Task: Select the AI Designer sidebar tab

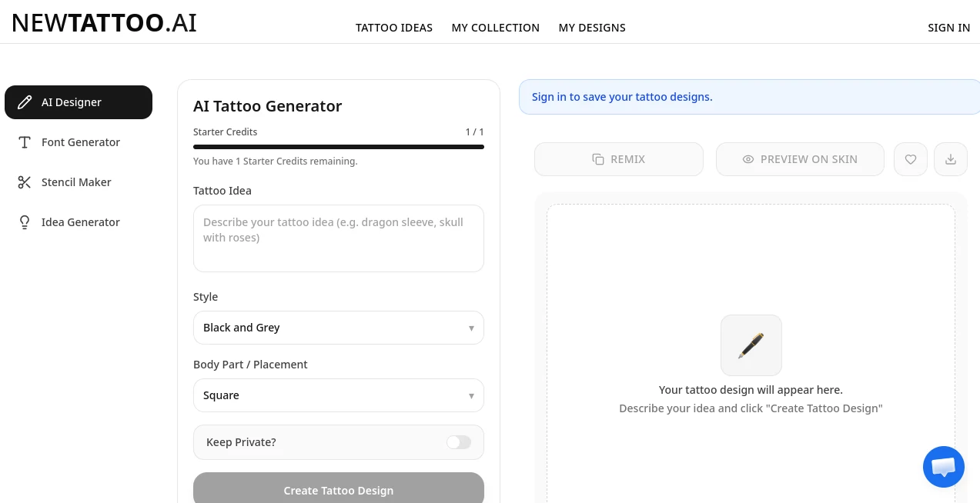Action: pyautogui.click(x=79, y=102)
